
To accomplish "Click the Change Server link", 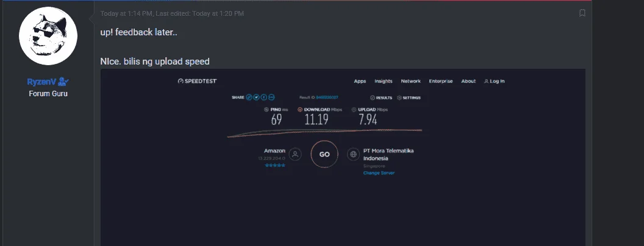I will 379,173.
